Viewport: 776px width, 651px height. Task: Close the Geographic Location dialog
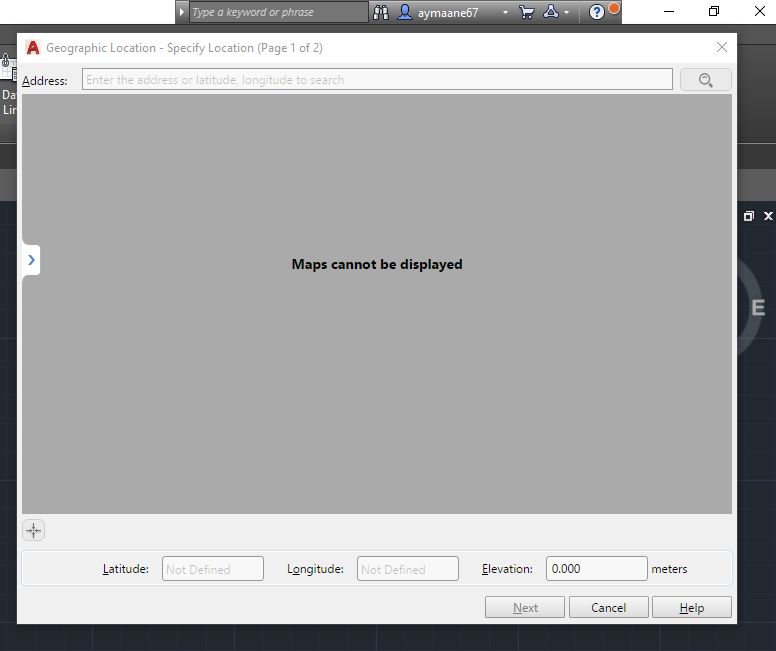[x=722, y=48]
